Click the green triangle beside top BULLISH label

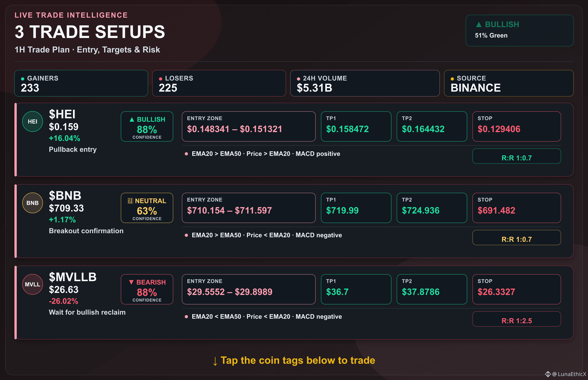click(479, 24)
